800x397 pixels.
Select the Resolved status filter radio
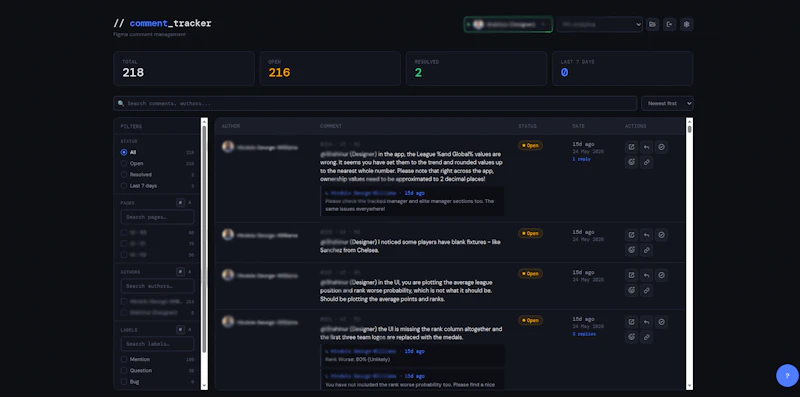123,175
